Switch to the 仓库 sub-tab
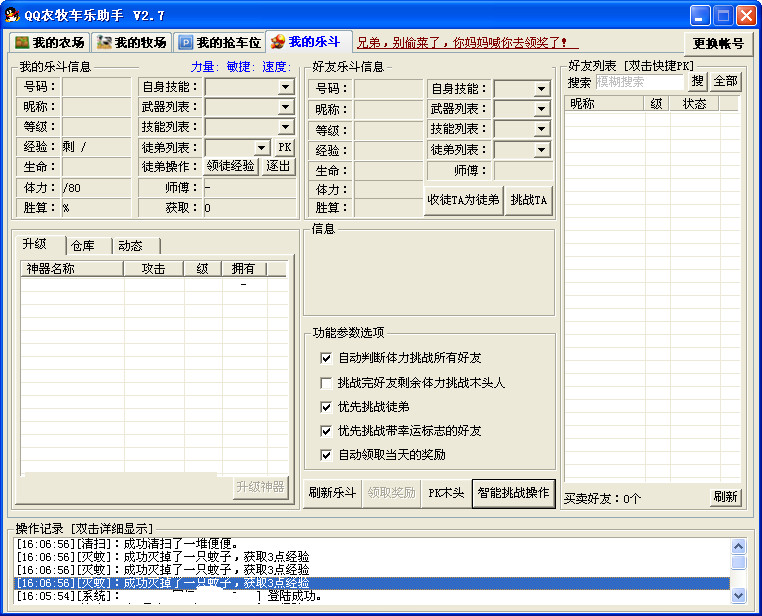Image resolution: width=762 pixels, height=616 pixels. point(88,246)
